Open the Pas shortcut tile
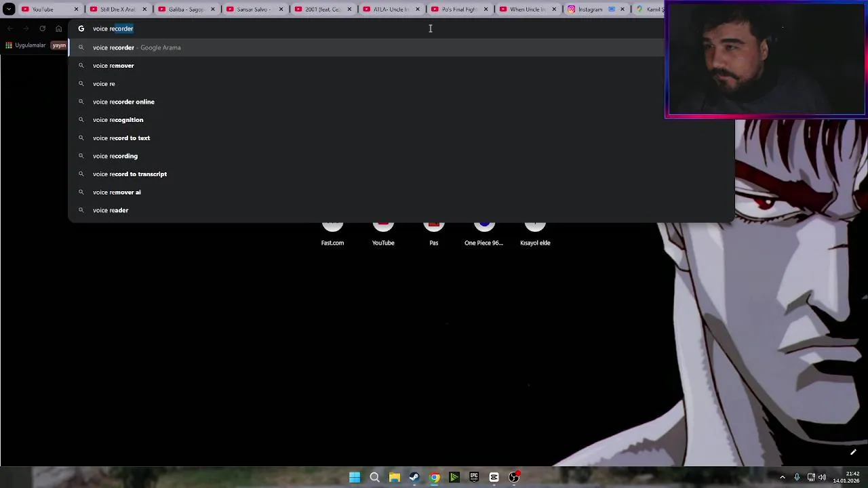868x488 pixels. pyautogui.click(x=434, y=235)
